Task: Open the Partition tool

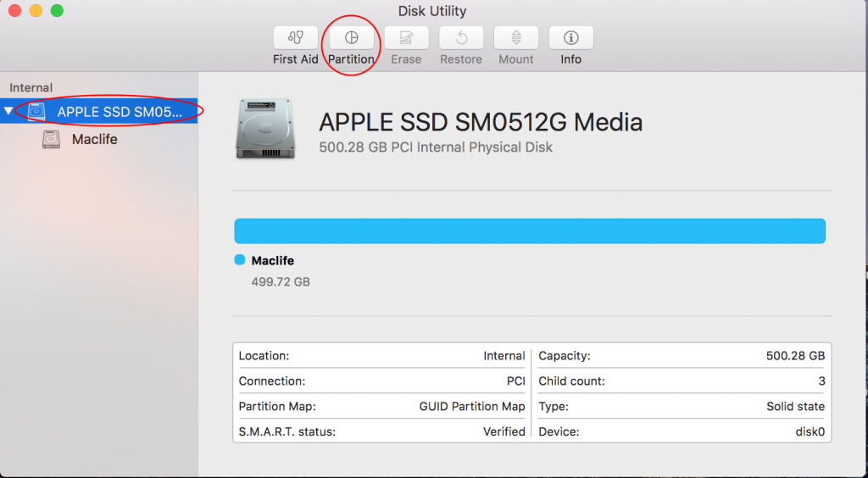Action: [x=351, y=37]
